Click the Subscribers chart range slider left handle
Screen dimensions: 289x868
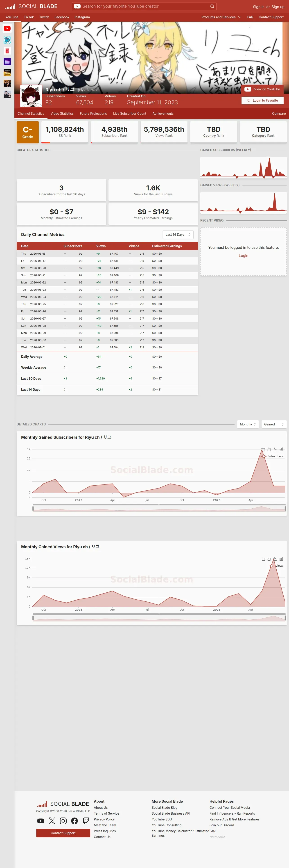33,508
